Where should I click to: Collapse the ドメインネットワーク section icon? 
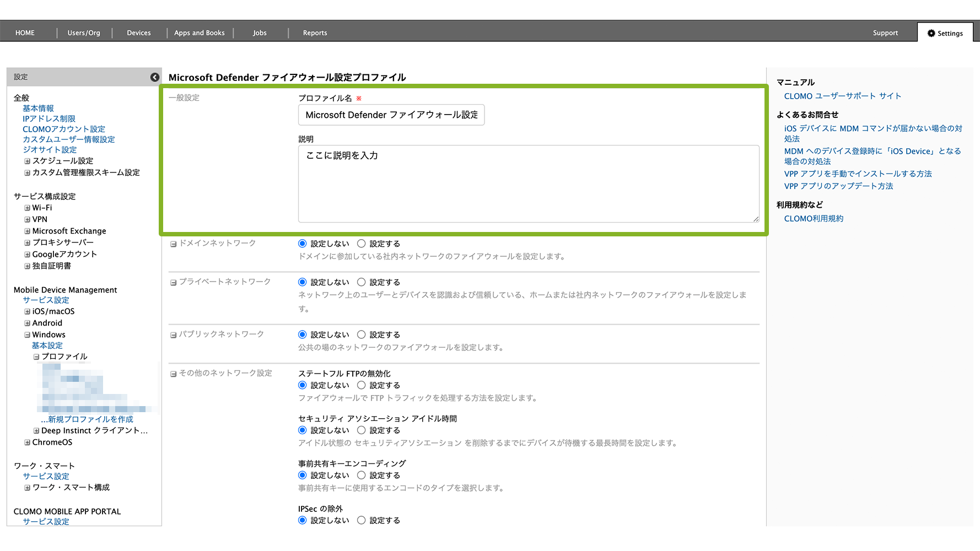click(x=173, y=244)
